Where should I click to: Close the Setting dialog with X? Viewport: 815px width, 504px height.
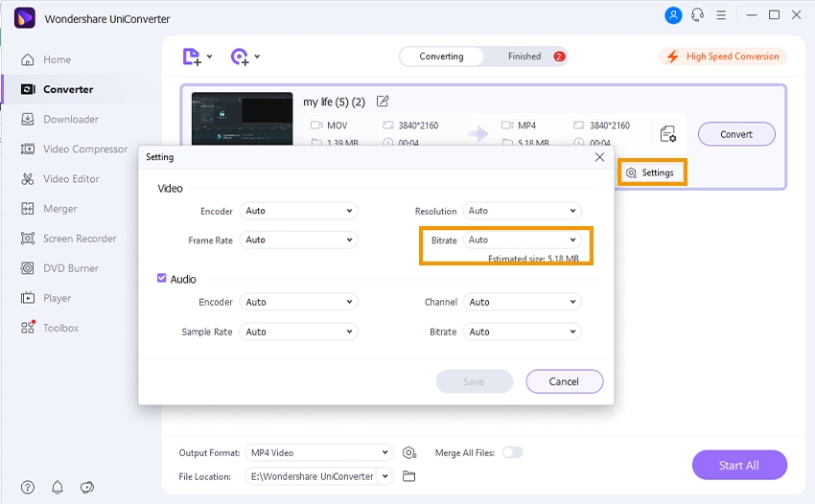(599, 157)
